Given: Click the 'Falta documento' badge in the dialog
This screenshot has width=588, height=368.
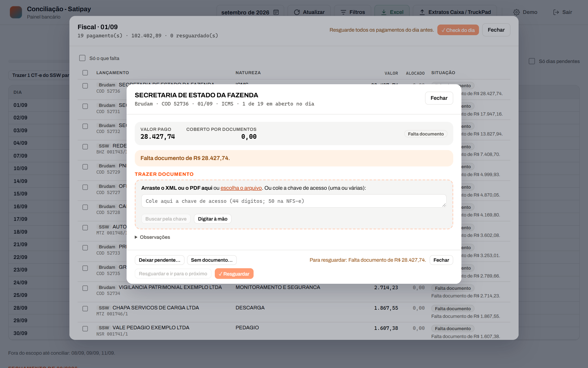Looking at the screenshot, I should tap(426, 134).
